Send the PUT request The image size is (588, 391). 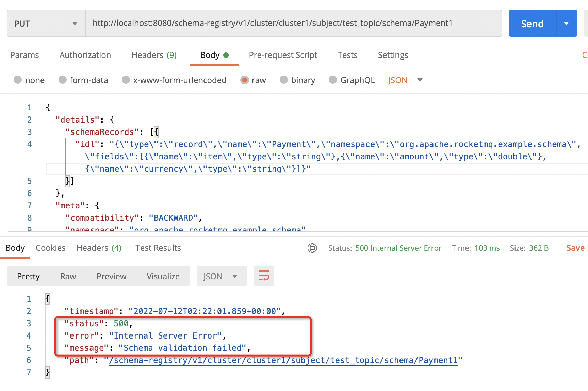532,23
